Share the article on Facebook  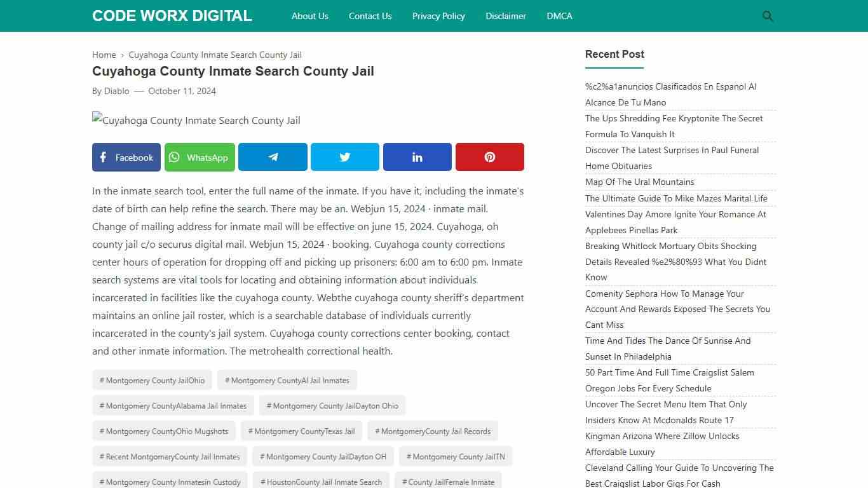pyautogui.click(x=126, y=157)
